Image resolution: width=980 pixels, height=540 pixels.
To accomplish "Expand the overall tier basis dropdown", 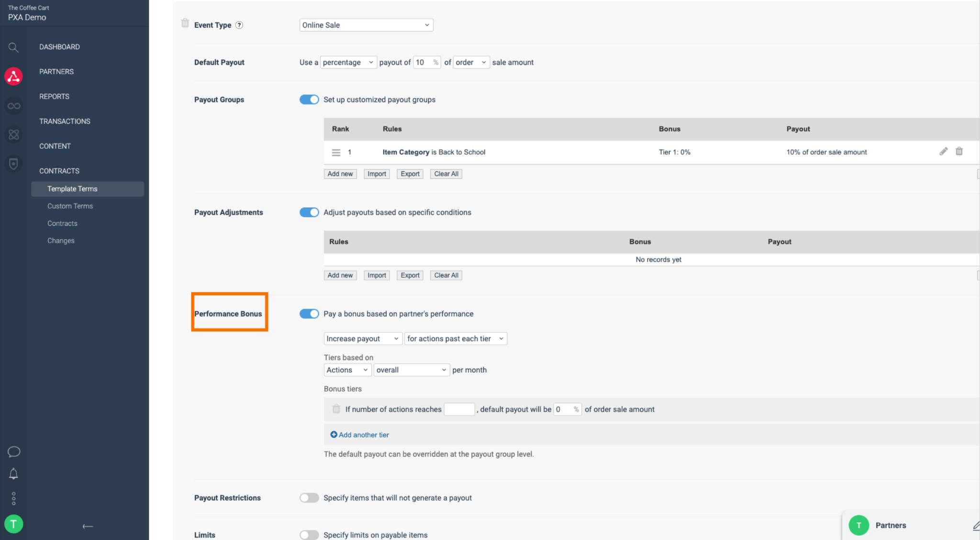I will [411, 370].
